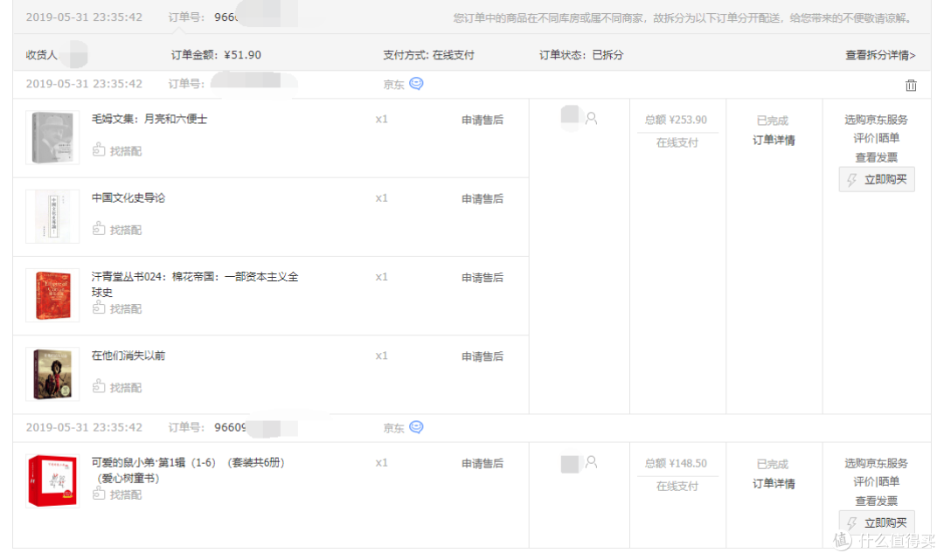944x560 pixels.
Task: Open 毛姆文集:月亮和六便士 product link
Action: 149,119
